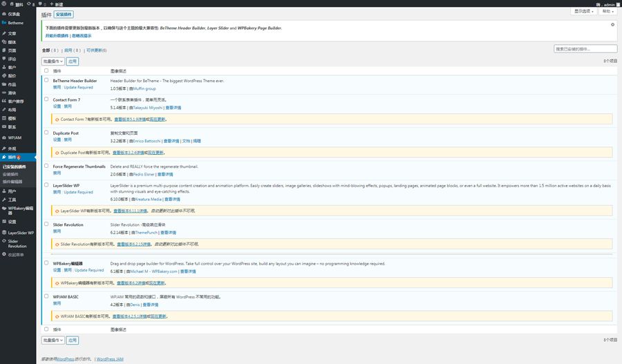The image size is (622, 364).
Task: Expand the 显示选项 screen options panel
Action: [x=585, y=12]
